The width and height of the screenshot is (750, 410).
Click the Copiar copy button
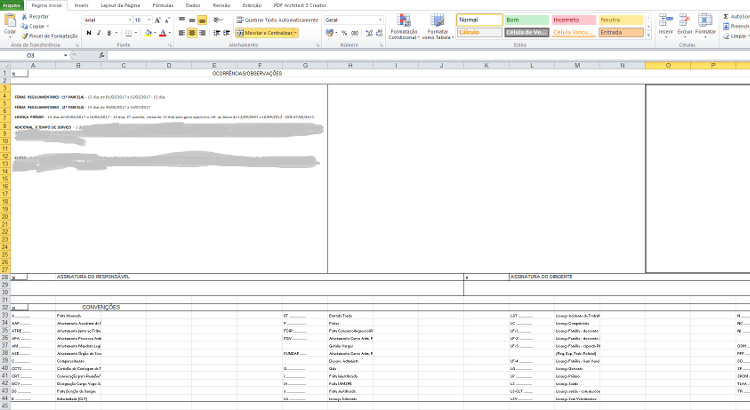[35, 26]
